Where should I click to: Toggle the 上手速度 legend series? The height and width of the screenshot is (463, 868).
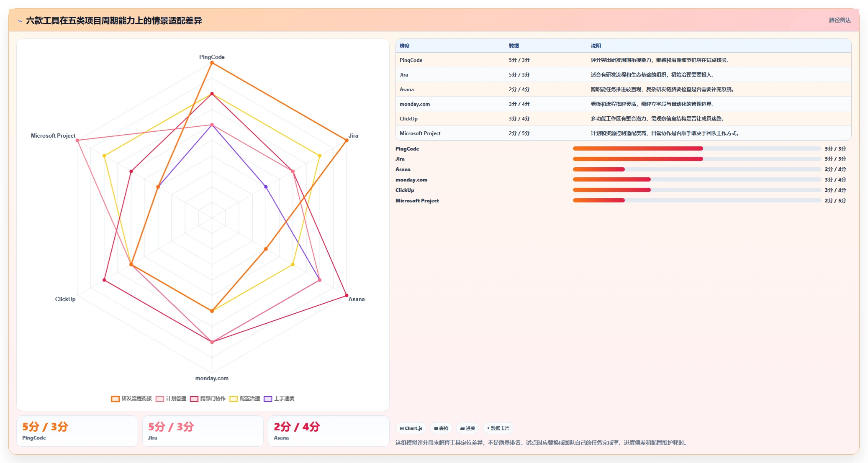point(279,399)
